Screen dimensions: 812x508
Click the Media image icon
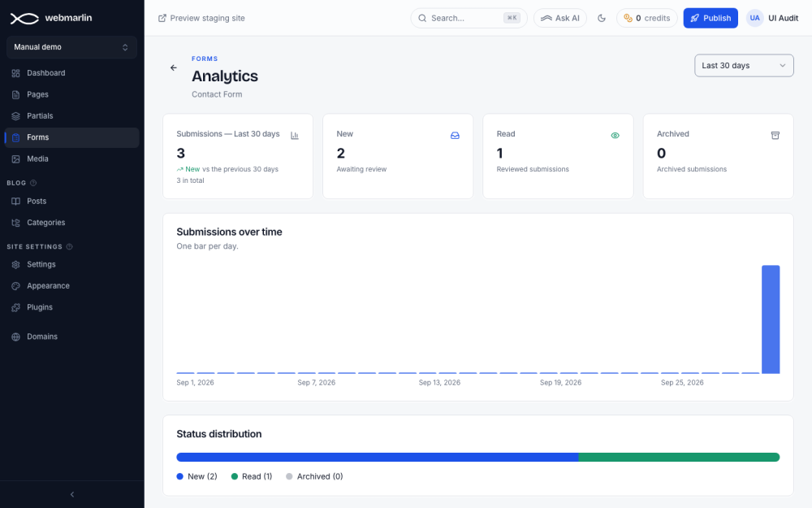(x=16, y=159)
